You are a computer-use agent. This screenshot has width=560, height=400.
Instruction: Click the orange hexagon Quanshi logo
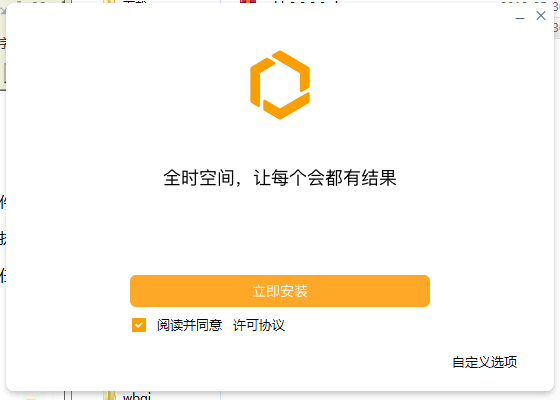tap(280, 85)
